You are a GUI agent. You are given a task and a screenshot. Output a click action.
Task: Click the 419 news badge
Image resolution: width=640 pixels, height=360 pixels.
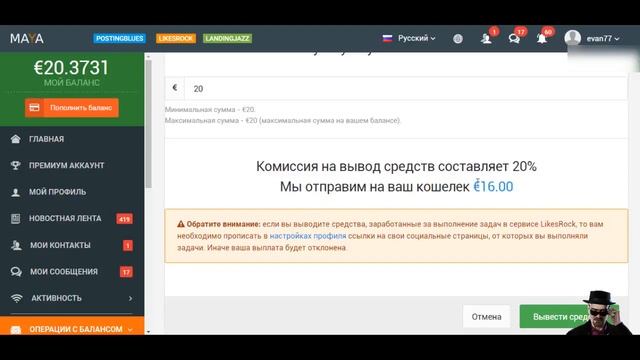(x=124, y=219)
